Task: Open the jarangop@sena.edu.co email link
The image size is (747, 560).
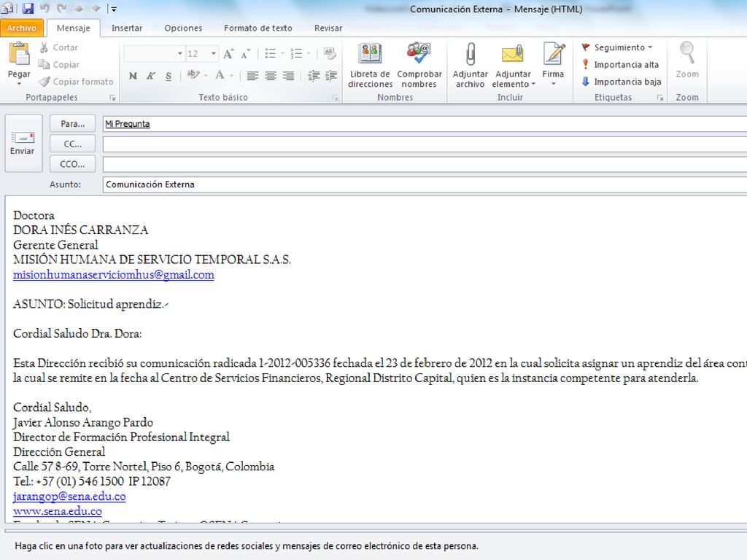Action: click(69, 496)
